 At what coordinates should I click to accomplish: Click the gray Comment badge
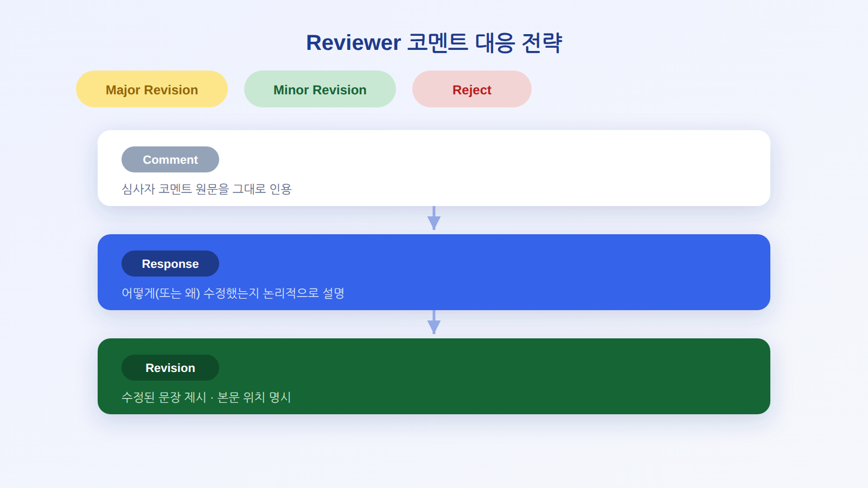point(170,159)
